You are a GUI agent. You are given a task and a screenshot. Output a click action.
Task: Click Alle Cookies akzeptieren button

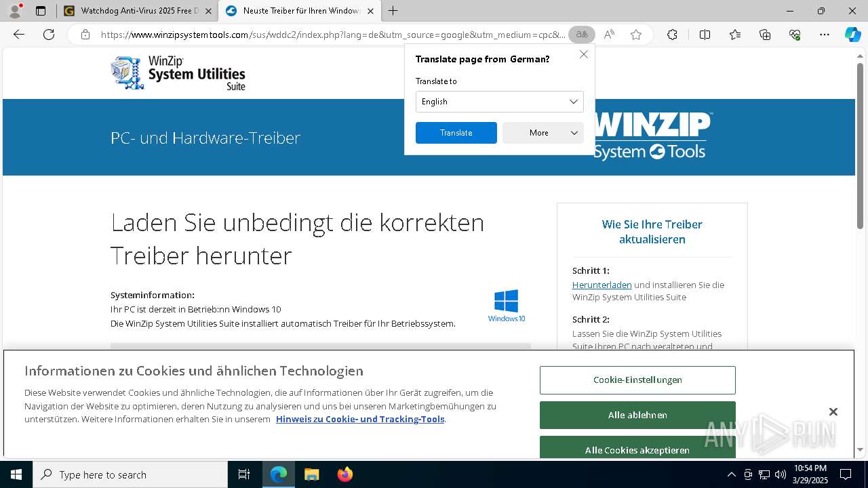point(637,447)
